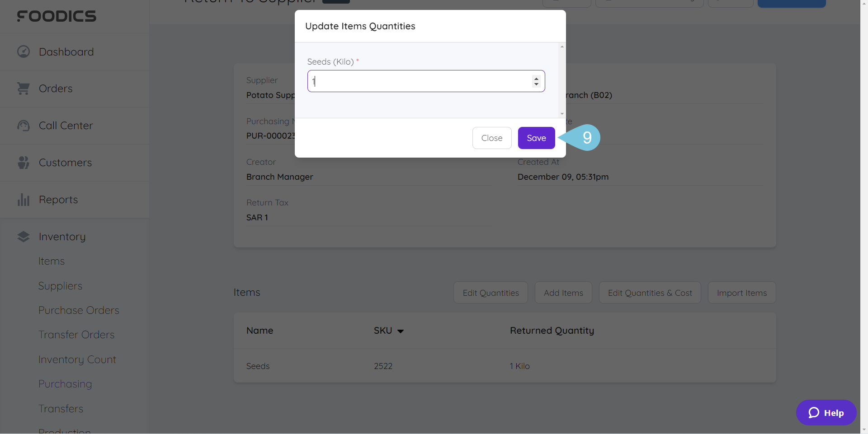Select the Orders cart icon
868x434 pixels.
(23, 89)
